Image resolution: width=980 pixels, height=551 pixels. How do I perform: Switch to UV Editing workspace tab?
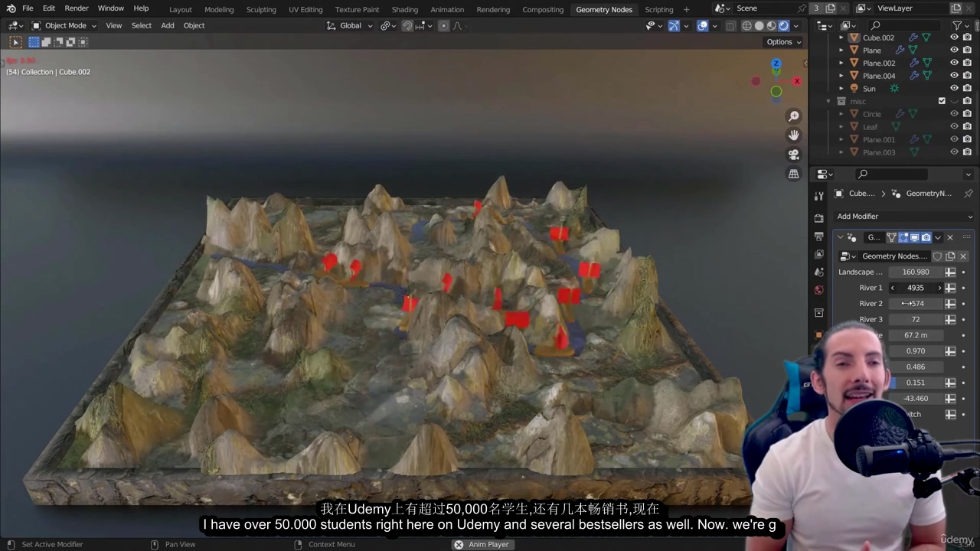pyautogui.click(x=305, y=9)
